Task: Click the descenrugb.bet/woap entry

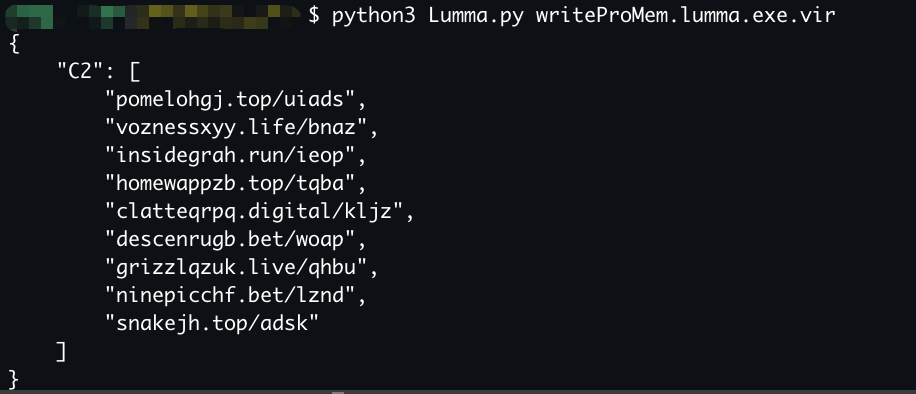Action: [235, 239]
